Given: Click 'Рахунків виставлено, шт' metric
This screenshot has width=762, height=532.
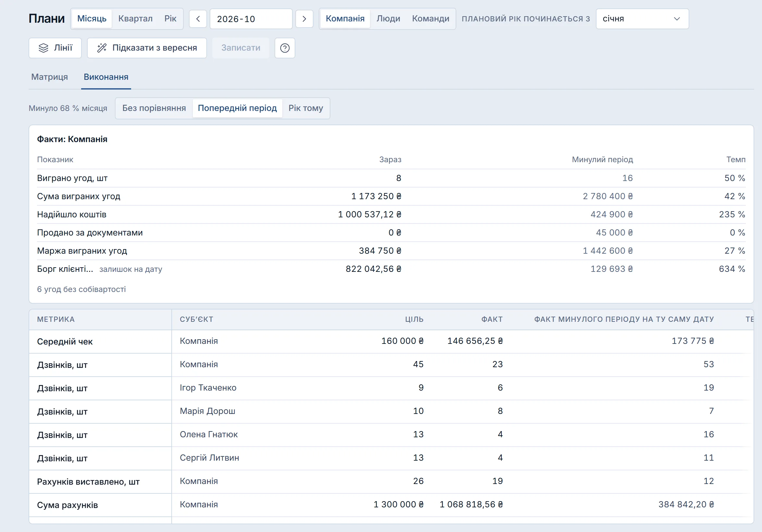Looking at the screenshot, I should [88, 482].
